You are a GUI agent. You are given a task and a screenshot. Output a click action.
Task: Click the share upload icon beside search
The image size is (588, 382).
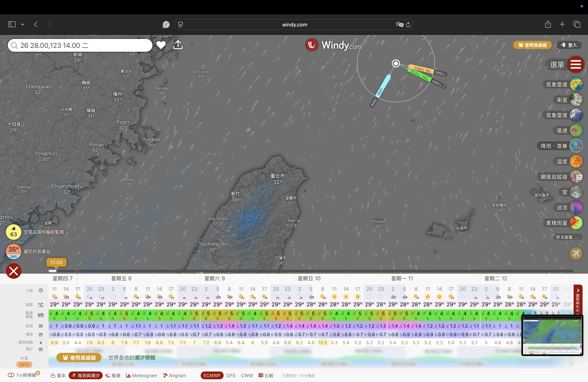[x=178, y=45]
